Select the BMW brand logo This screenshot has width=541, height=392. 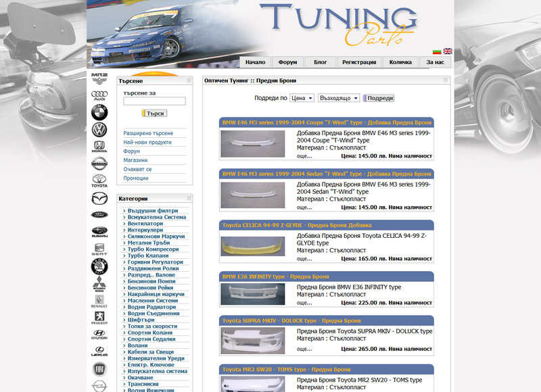[x=99, y=112]
